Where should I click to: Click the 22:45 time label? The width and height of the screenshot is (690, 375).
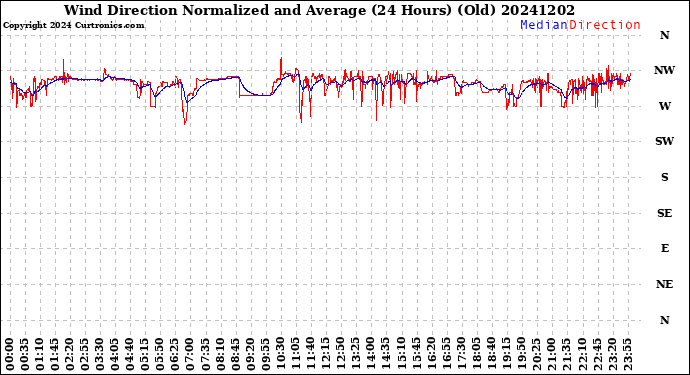coord(597,355)
